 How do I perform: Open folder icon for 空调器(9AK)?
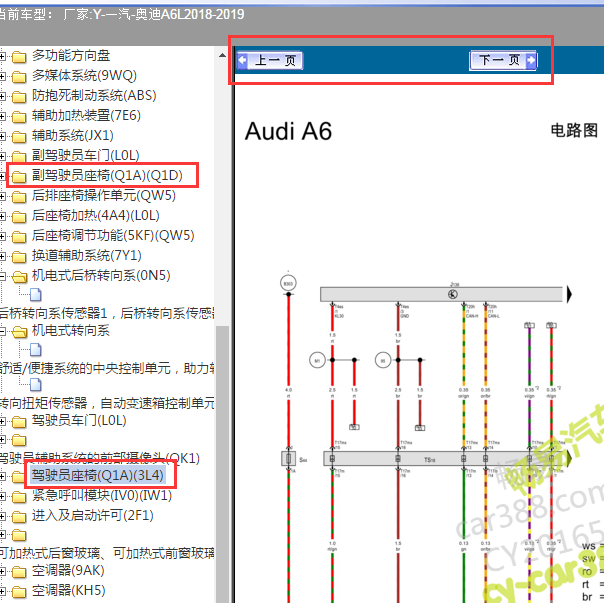click(19, 572)
